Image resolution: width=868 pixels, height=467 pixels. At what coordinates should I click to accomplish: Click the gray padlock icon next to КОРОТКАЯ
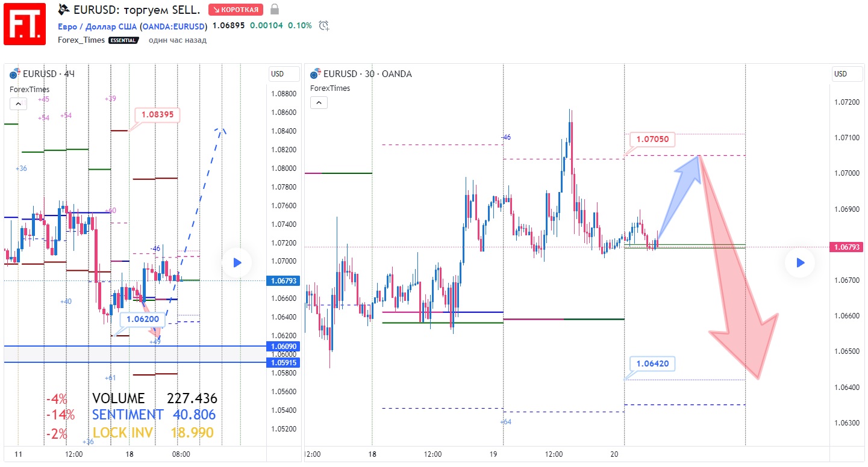click(x=275, y=10)
